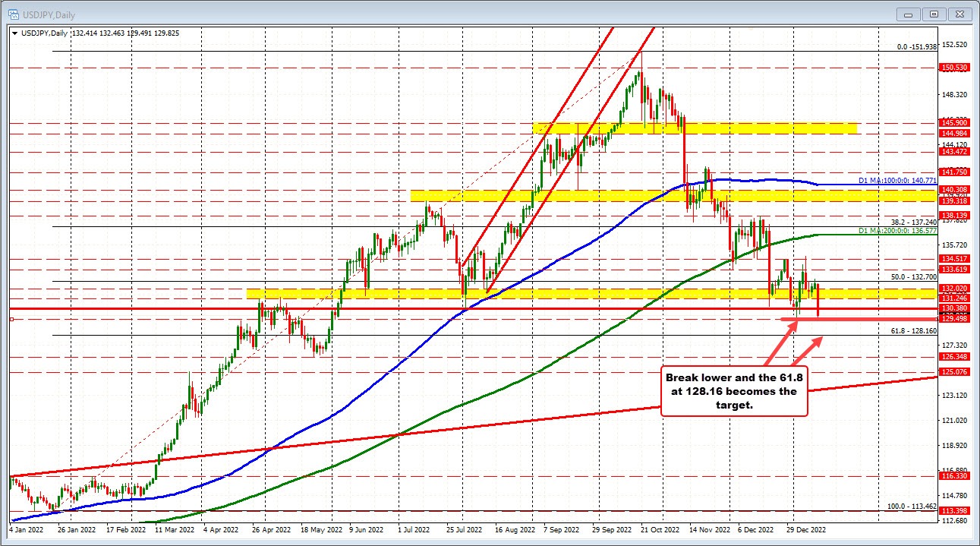980x546 pixels.
Task: Click the 112.680 price axis value
Action: pos(955,520)
